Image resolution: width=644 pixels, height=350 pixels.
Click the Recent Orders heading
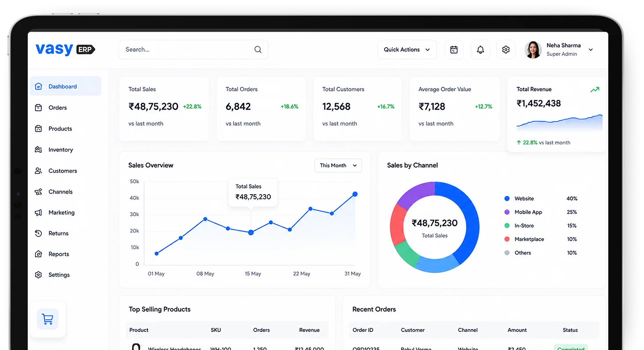click(x=374, y=309)
